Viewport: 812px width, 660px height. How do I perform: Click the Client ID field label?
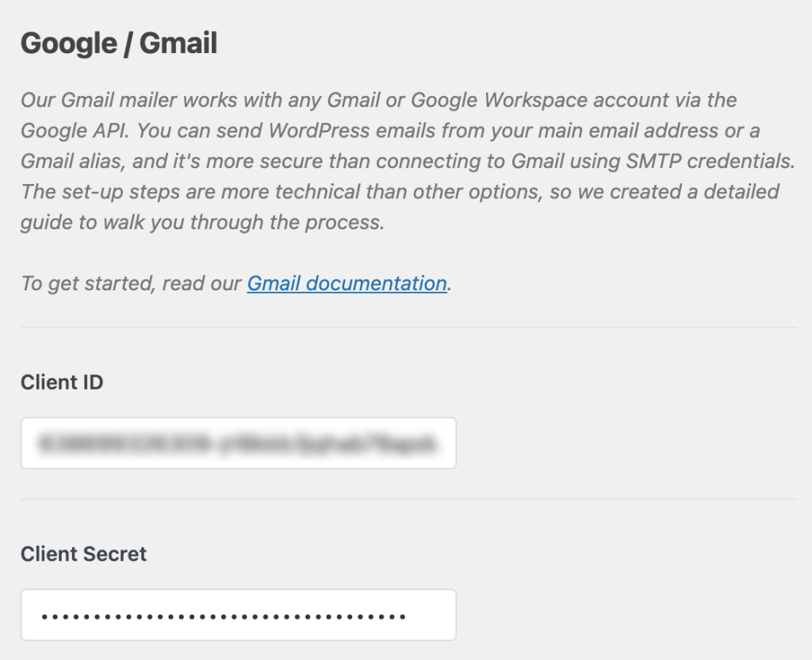tap(62, 382)
